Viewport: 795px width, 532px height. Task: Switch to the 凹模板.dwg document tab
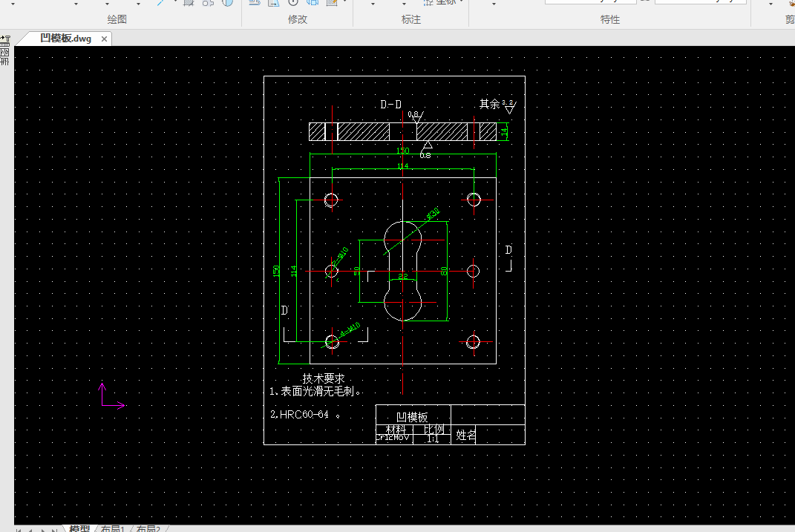coord(65,39)
